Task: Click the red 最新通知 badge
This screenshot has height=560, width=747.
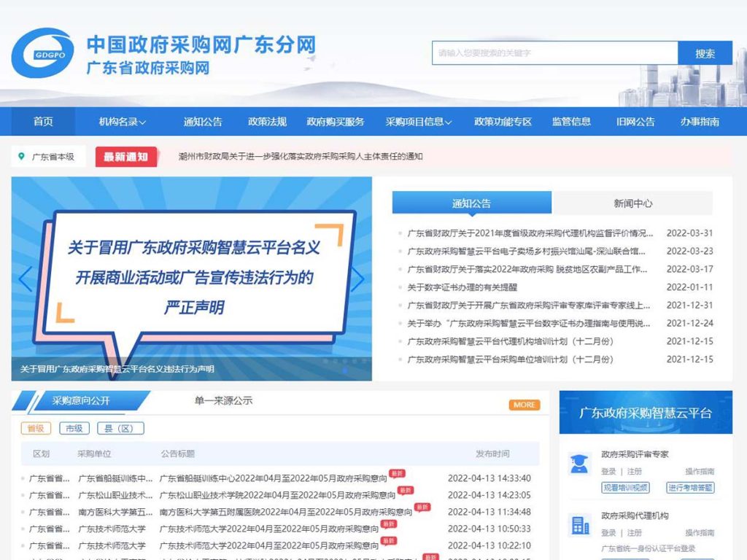Action: pos(126,157)
